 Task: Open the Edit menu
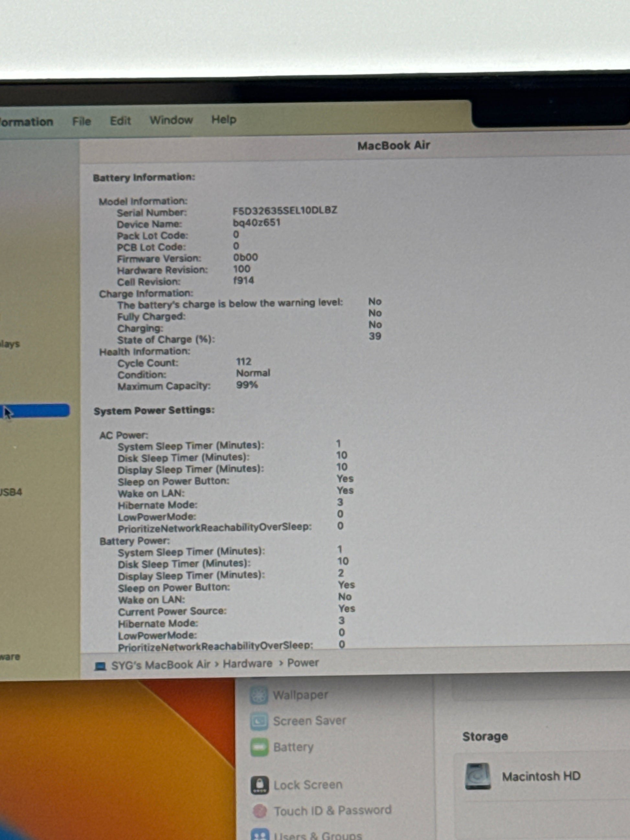point(120,121)
